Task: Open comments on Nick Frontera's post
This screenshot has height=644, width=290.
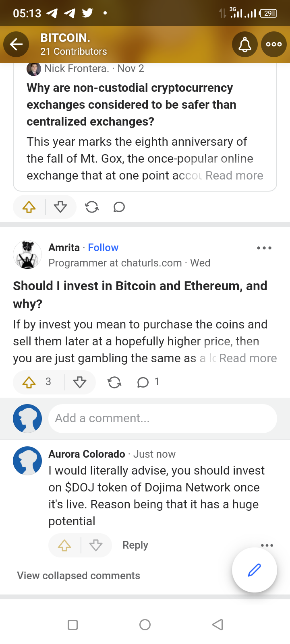Action: click(119, 207)
